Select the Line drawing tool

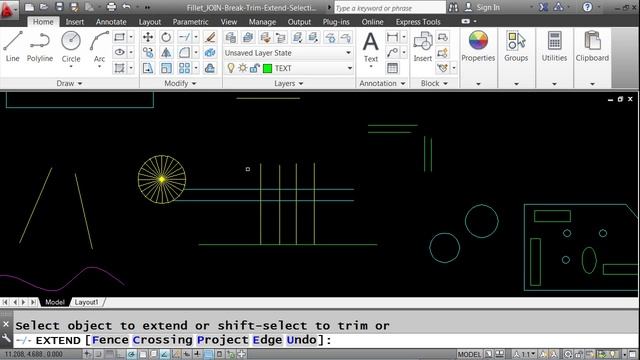click(13, 46)
